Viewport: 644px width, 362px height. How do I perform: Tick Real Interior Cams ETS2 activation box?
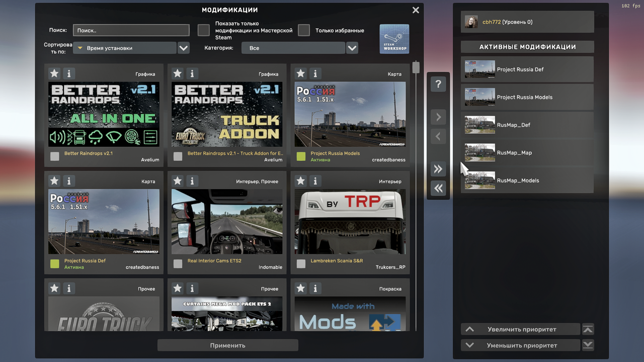point(178,264)
